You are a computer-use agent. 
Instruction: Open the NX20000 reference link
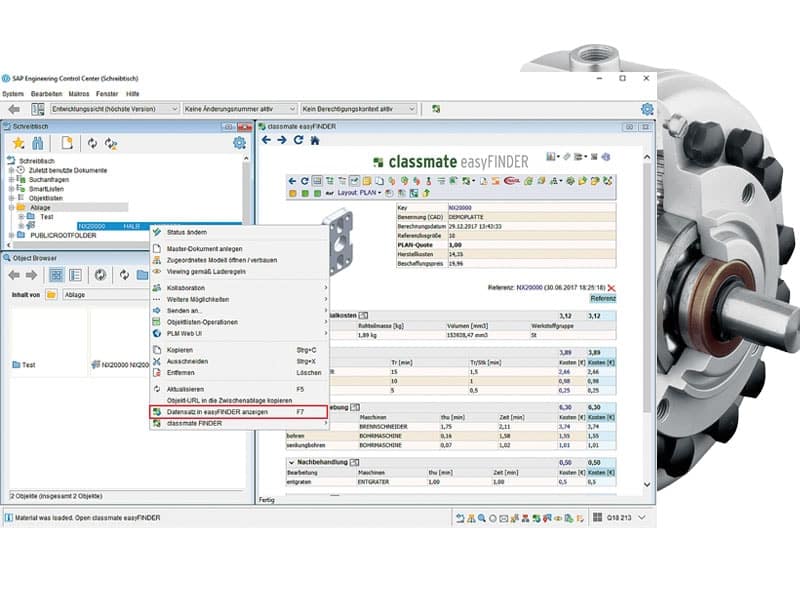click(531, 287)
